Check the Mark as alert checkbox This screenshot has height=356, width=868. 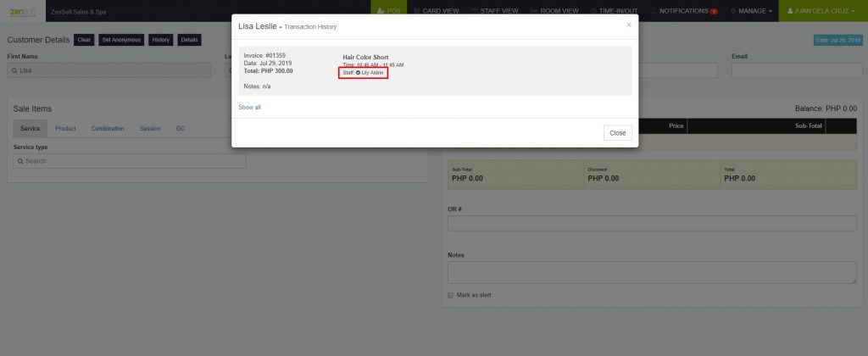click(451, 295)
